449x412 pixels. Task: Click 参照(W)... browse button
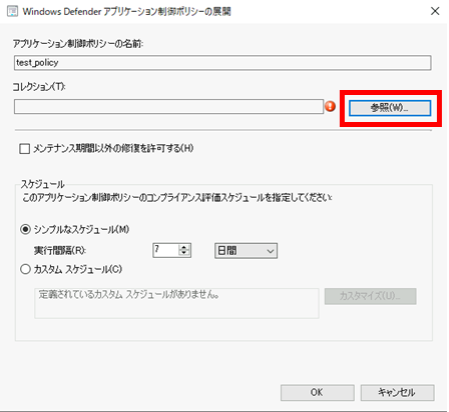coord(390,108)
